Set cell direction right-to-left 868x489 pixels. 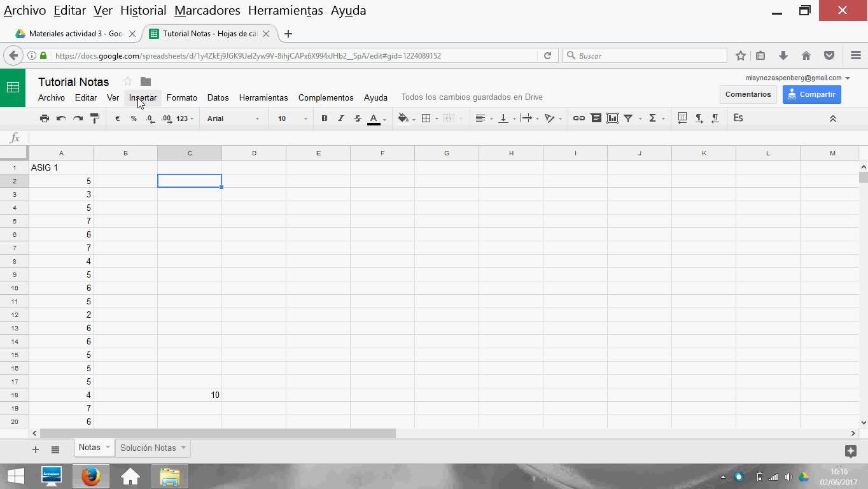[715, 118]
